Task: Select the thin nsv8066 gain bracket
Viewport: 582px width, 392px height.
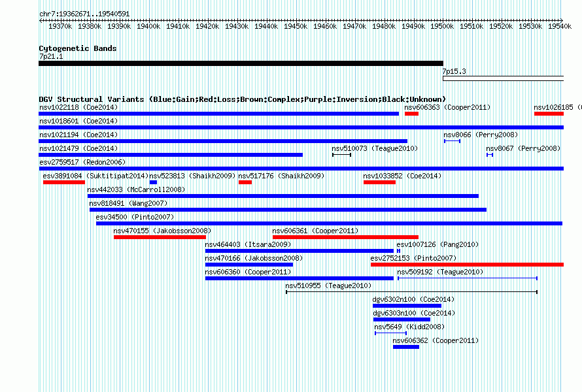Action: click(452, 141)
